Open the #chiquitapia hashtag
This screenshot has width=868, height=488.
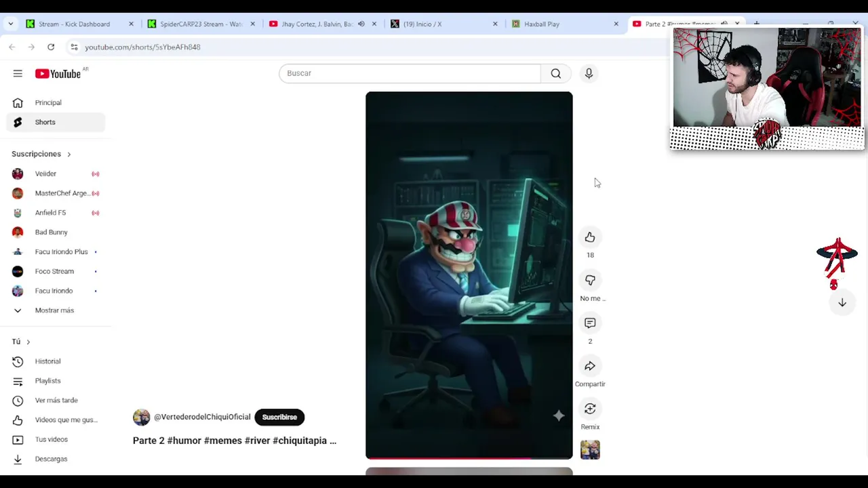point(300,441)
